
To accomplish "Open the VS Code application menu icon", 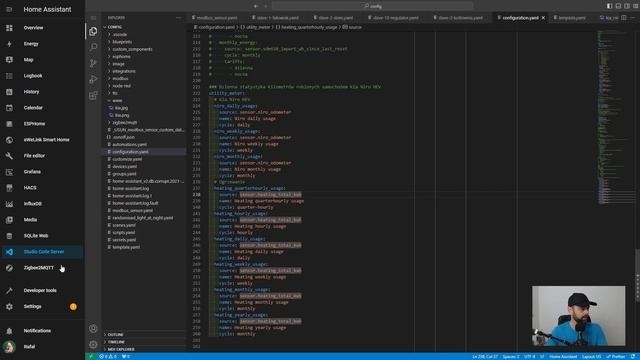I will [x=93, y=18].
